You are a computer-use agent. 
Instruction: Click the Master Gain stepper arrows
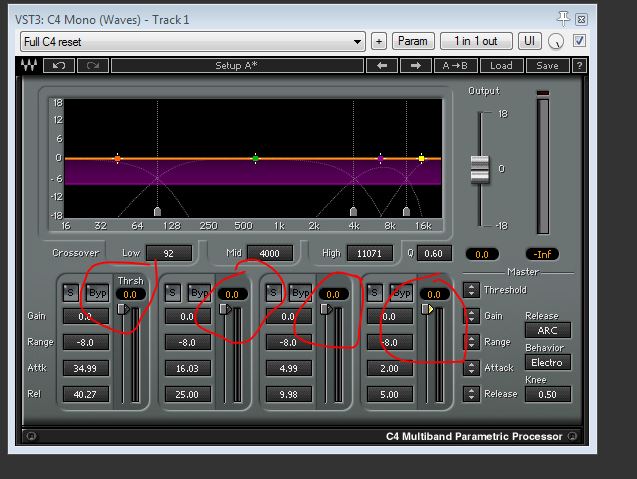(471, 316)
